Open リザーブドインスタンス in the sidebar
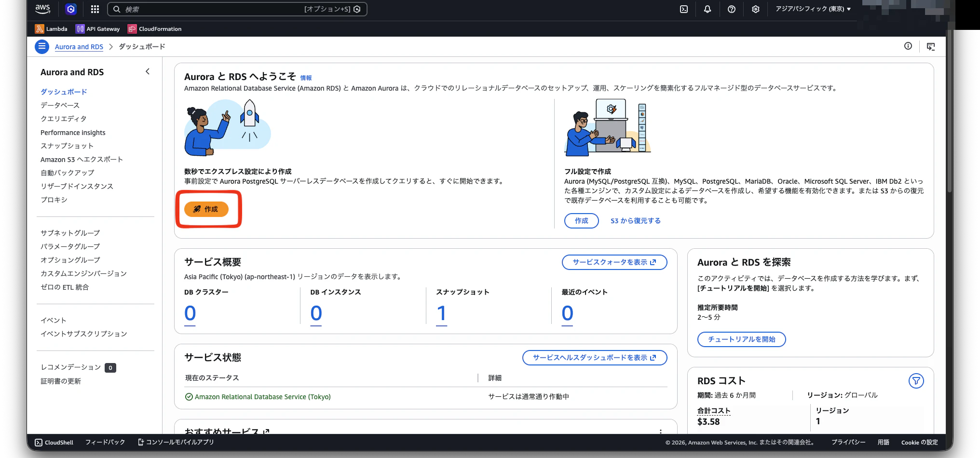Image resolution: width=980 pixels, height=458 pixels. coord(77,186)
